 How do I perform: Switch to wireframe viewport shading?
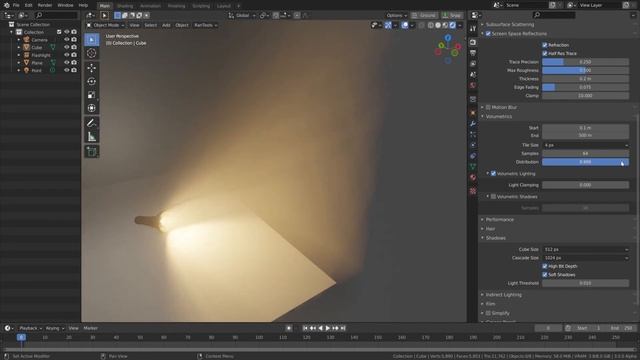point(431,25)
